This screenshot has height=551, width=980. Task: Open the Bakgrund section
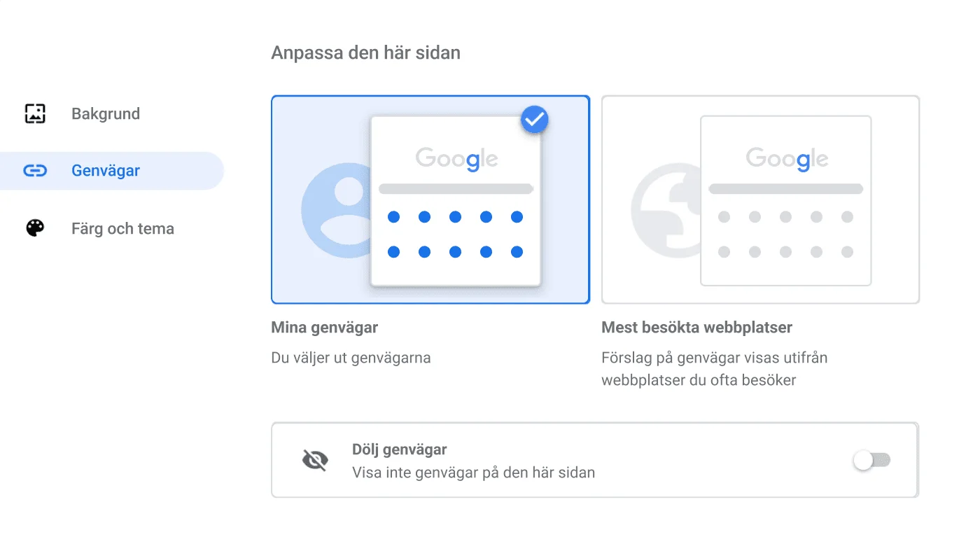tap(105, 113)
